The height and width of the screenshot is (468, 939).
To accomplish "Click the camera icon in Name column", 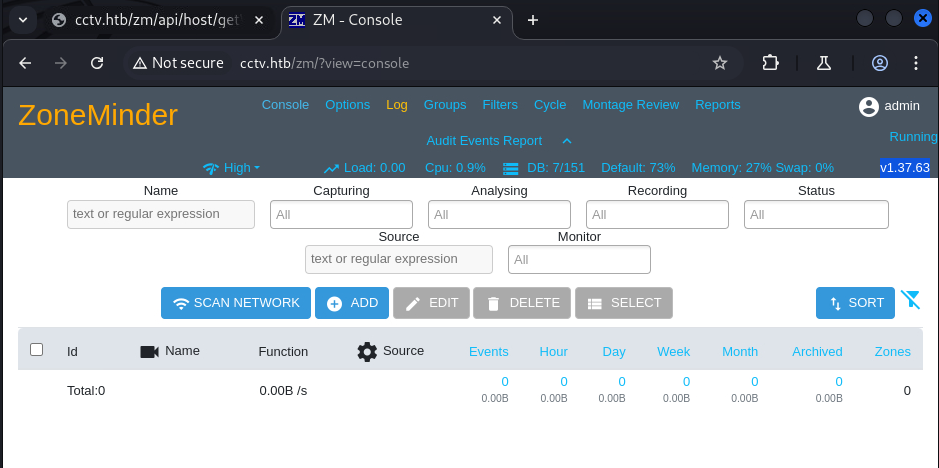I will coord(150,351).
